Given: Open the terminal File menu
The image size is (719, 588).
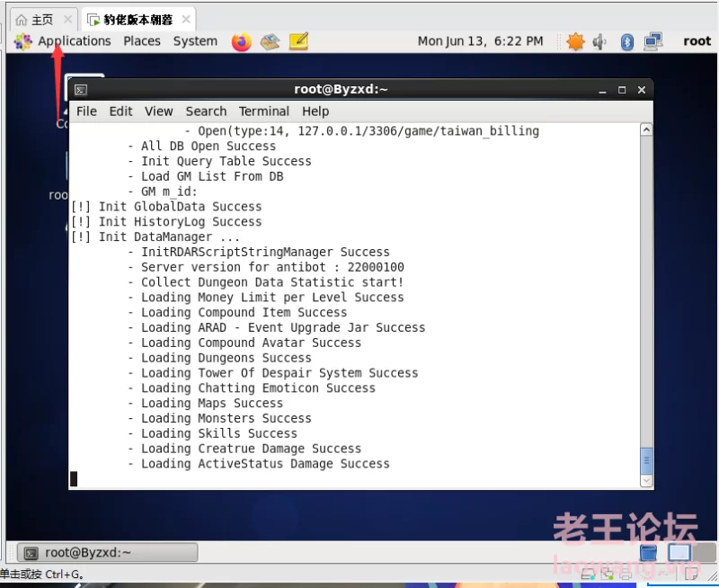Looking at the screenshot, I should pyautogui.click(x=86, y=111).
